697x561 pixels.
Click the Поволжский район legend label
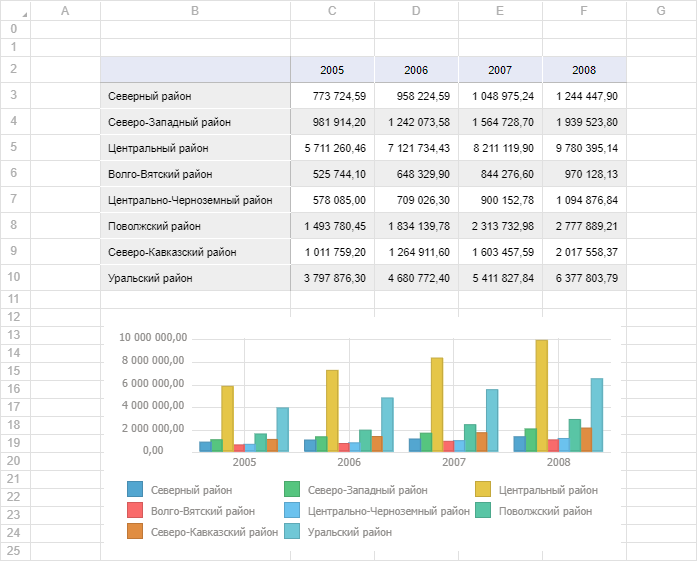click(545, 511)
